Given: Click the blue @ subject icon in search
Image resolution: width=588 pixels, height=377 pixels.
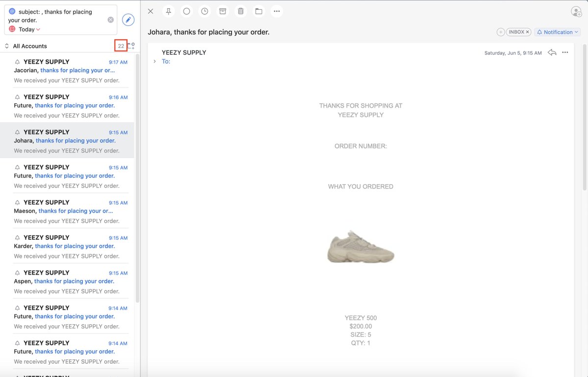Looking at the screenshot, I should pyautogui.click(x=12, y=11).
